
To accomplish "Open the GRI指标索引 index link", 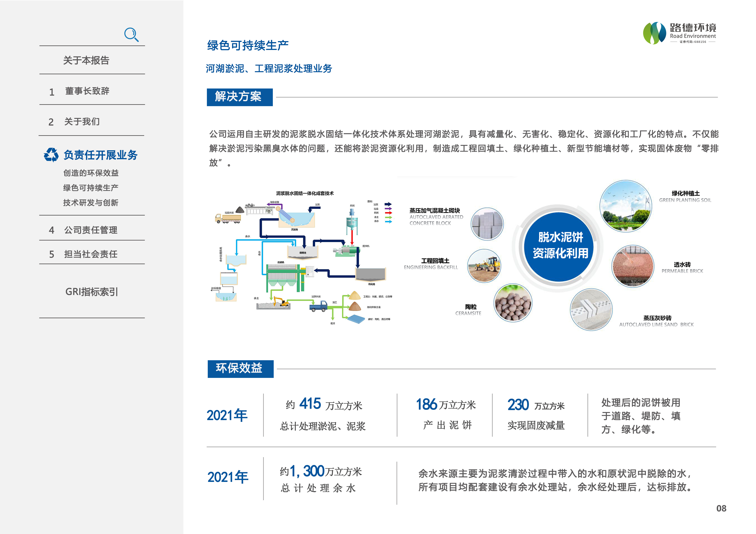I will coord(92,292).
